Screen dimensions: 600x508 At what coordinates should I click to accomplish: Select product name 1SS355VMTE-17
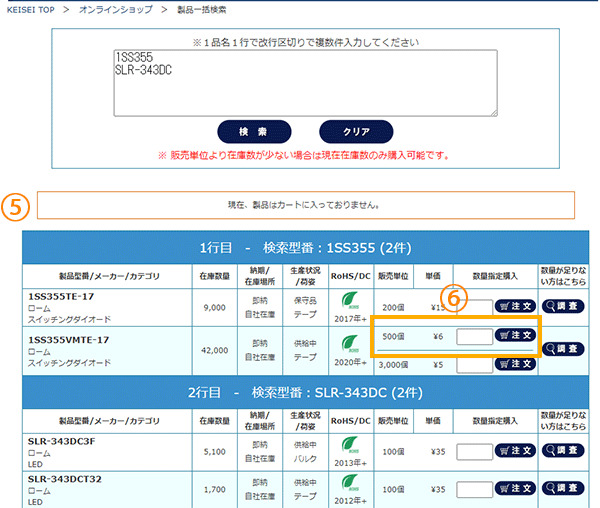(x=68, y=340)
